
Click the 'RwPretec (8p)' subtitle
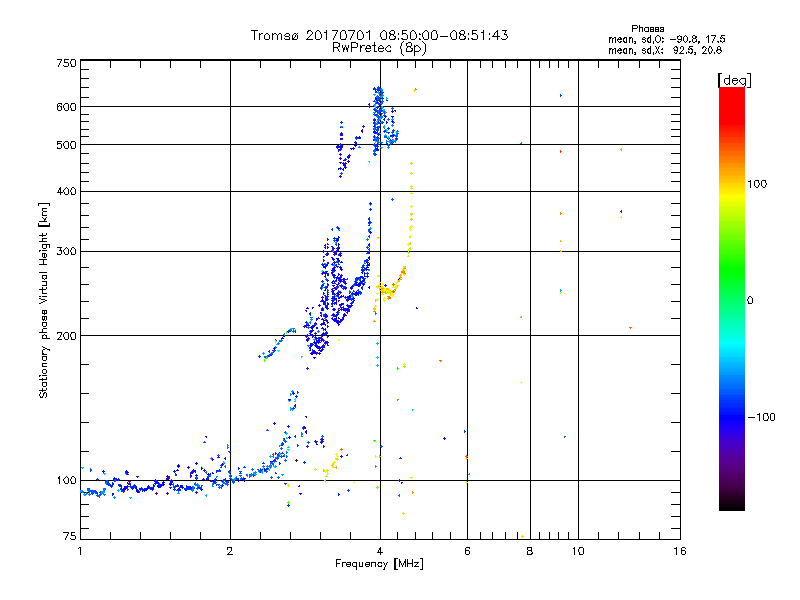[379, 48]
